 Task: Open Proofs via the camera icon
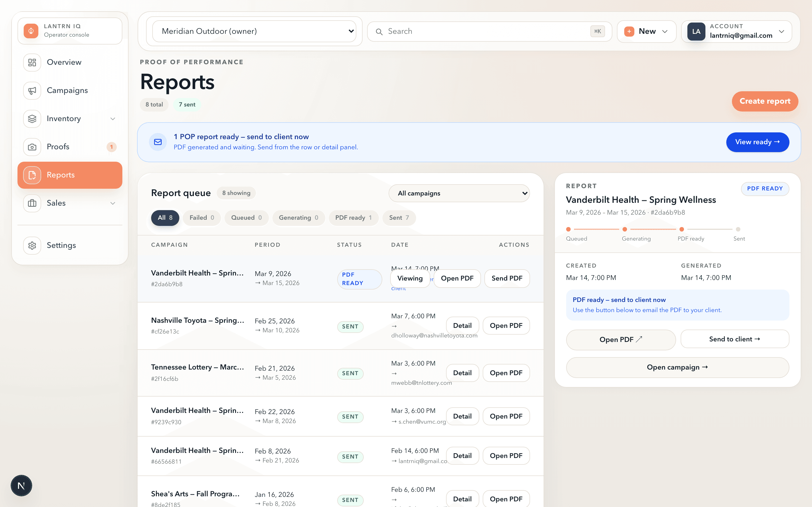[x=32, y=146]
